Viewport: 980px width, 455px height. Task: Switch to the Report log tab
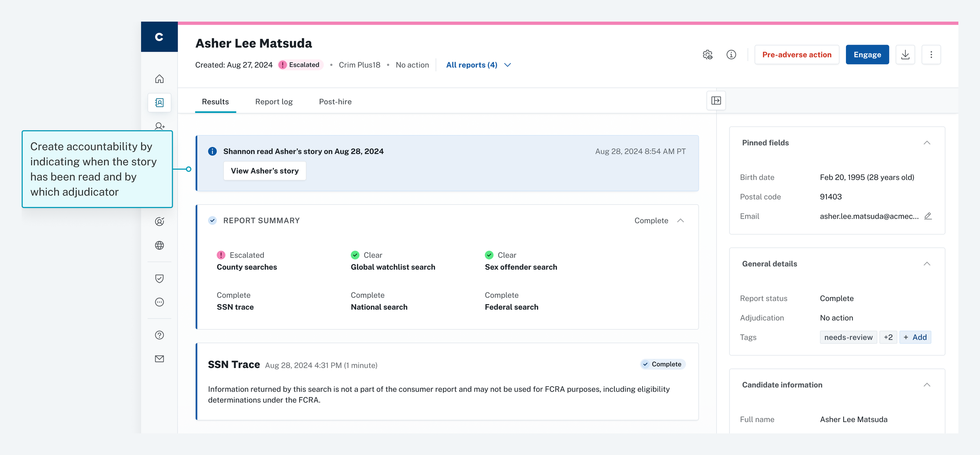pos(274,102)
